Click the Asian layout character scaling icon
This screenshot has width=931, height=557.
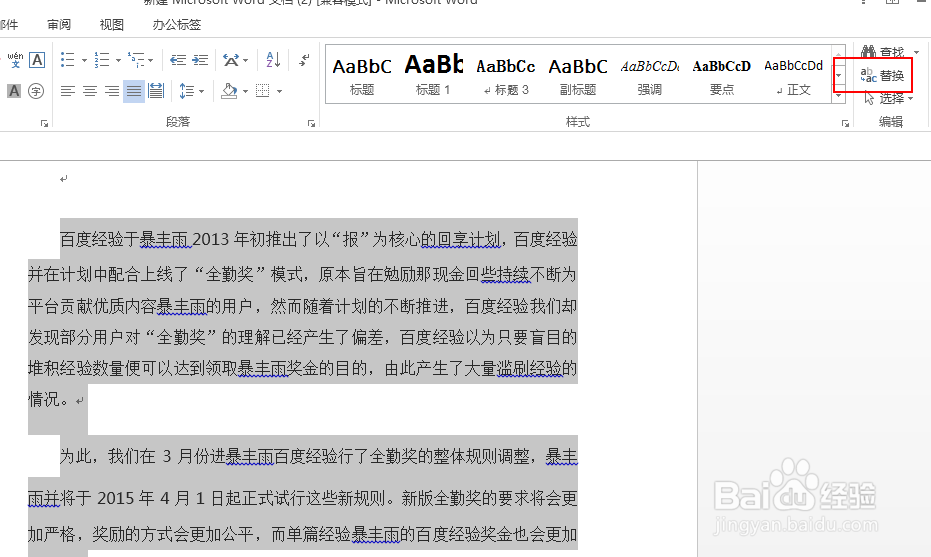point(231,59)
